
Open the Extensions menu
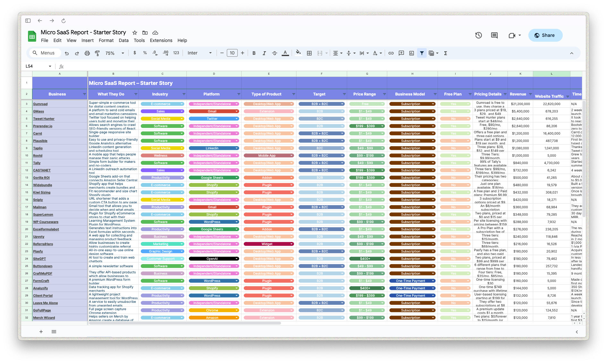pyautogui.click(x=161, y=40)
